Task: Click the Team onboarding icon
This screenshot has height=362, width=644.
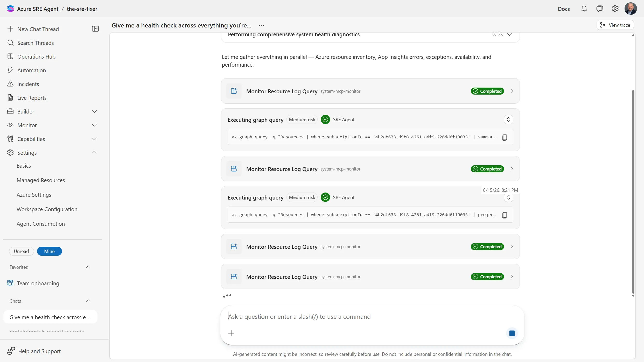Action: pyautogui.click(x=10, y=283)
